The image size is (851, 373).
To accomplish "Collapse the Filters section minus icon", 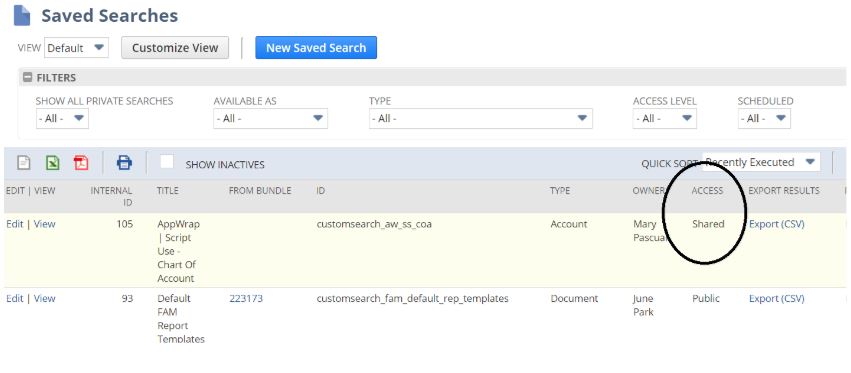I will (27, 78).
